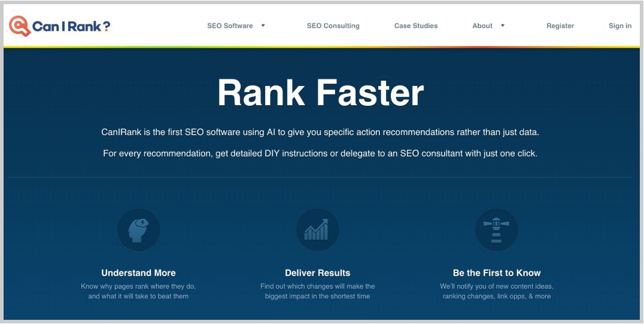The height and width of the screenshot is (324, 644).
Task: Go to Case Studies
Action: pyautogui.click(x=416, y=26)
